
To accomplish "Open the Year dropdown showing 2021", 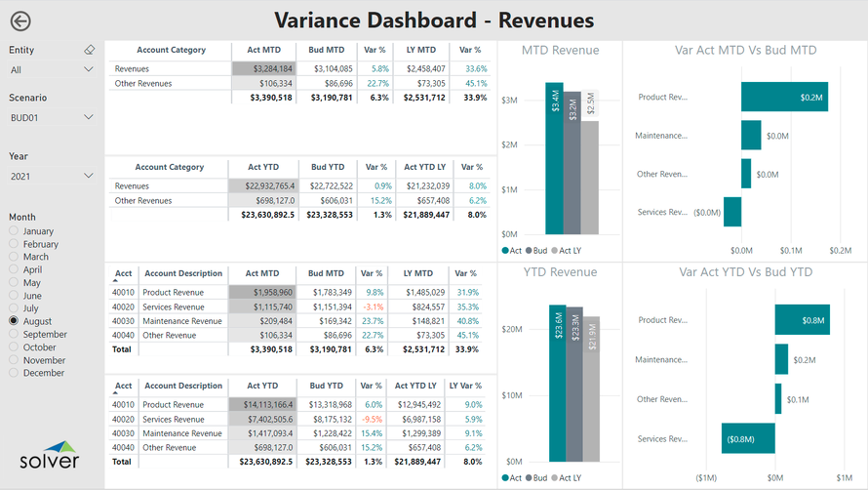I will pyautogui.click(x=52, y=176).
